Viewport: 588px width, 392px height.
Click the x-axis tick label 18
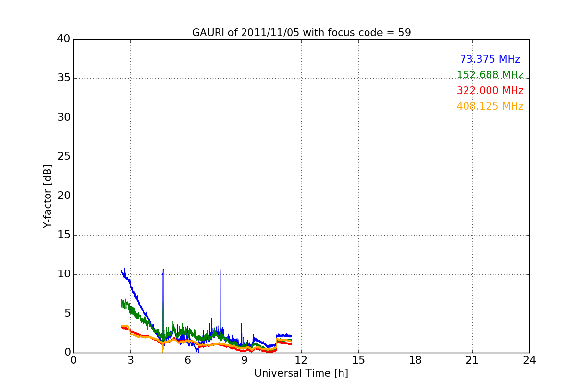416,360
